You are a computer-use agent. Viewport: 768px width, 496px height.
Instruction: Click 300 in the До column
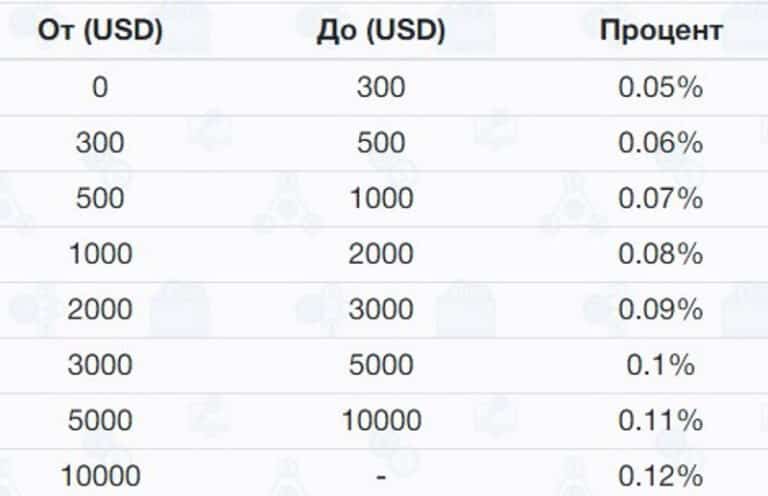pyautogui.click(x=380, y=87)
